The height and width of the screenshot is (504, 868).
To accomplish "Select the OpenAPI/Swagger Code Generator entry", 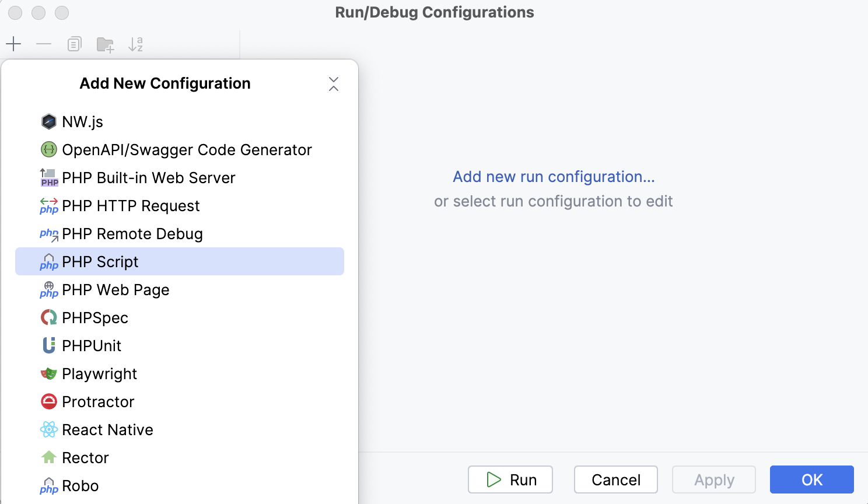I will [x=187, y=149].
